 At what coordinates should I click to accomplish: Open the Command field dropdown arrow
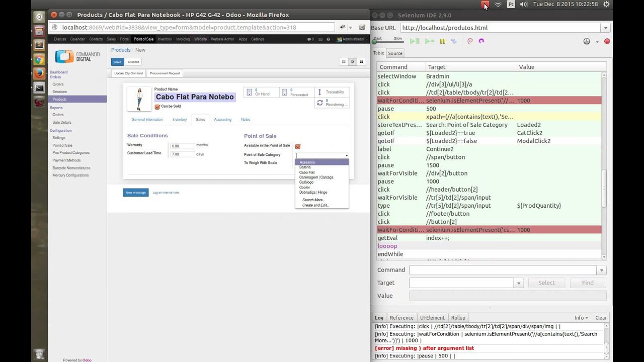tap(601, 270)
